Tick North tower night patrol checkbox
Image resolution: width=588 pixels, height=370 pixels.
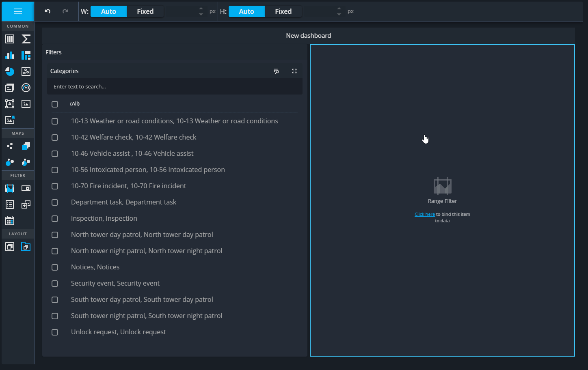55,251
